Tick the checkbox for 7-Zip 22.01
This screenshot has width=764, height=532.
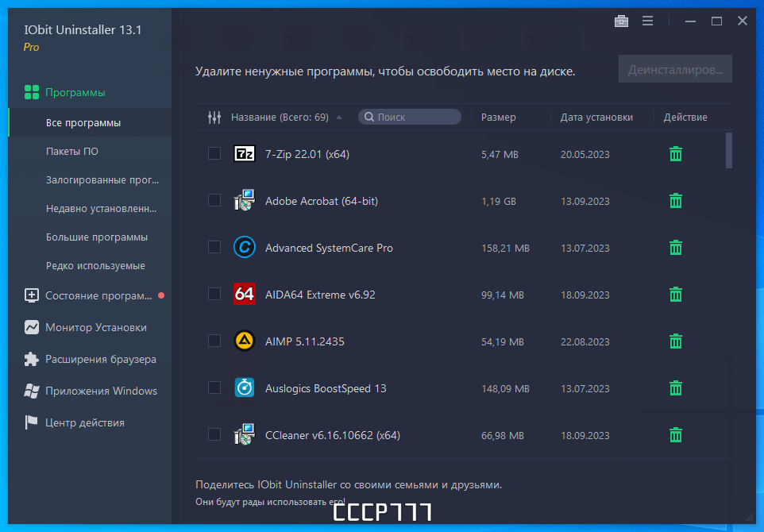[214, 153]
